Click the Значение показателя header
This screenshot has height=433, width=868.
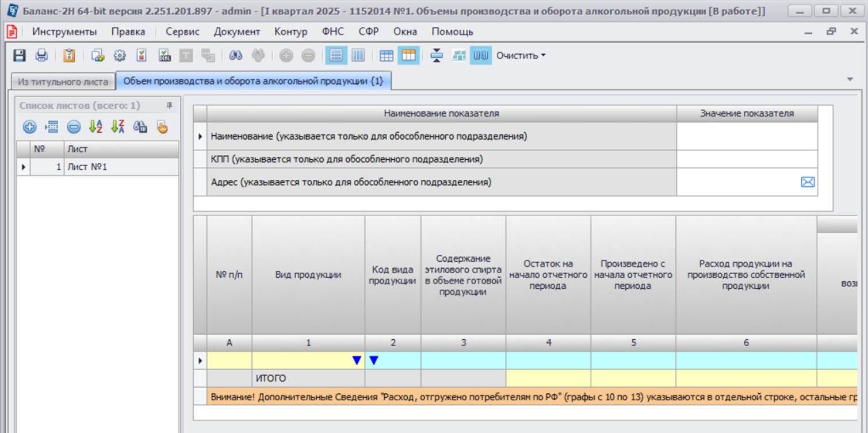point(747,114)
